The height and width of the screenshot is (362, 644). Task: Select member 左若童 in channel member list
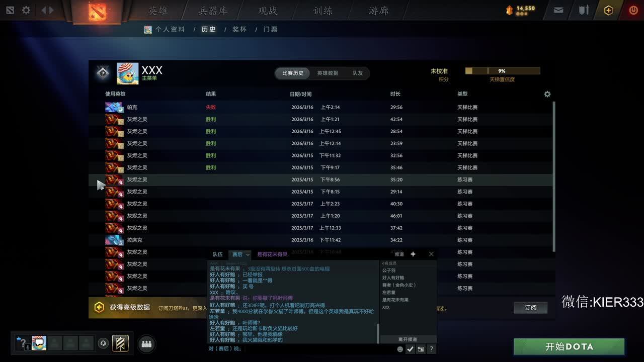pyautogui.click(x=389, y=293)
